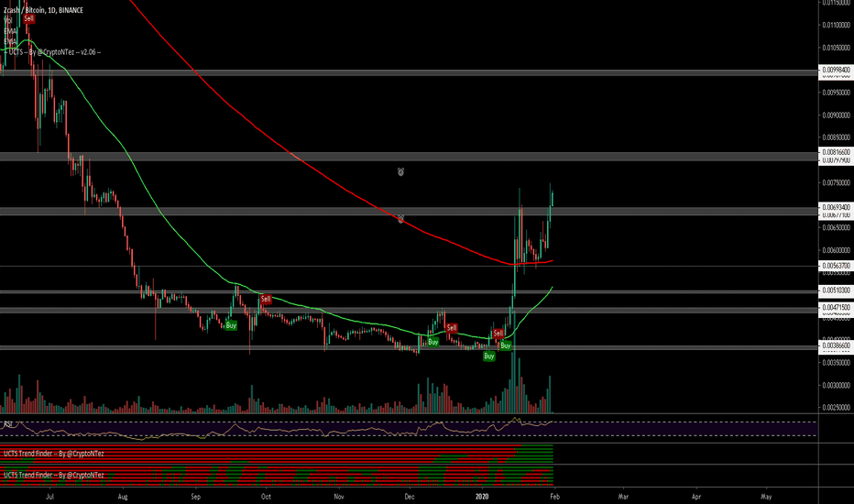This screenshot has height=504, width=854.
Task: Click the Oct date on the time axis
Action: point(266,497)
